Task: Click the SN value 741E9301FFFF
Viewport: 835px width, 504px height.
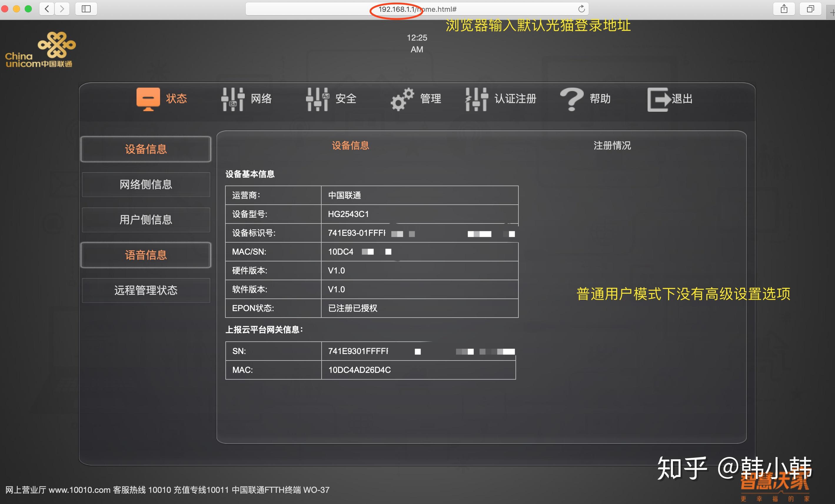Action: coord(358,351)
